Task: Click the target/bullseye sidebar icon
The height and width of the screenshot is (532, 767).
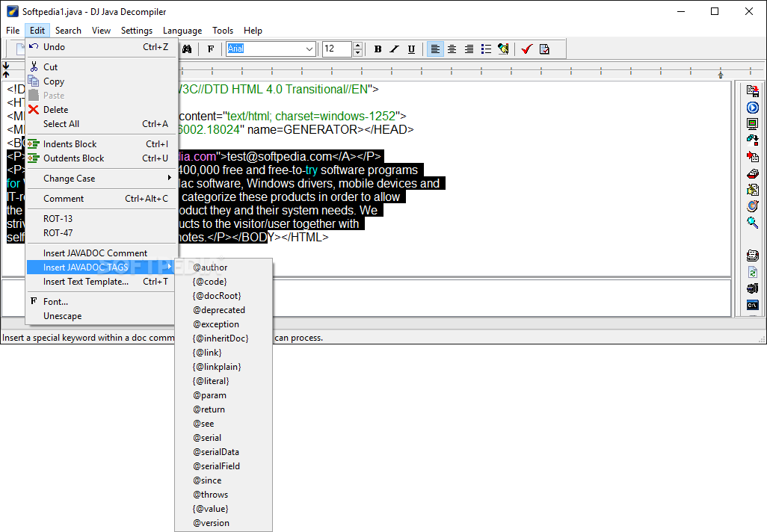Action: [752, 206]
